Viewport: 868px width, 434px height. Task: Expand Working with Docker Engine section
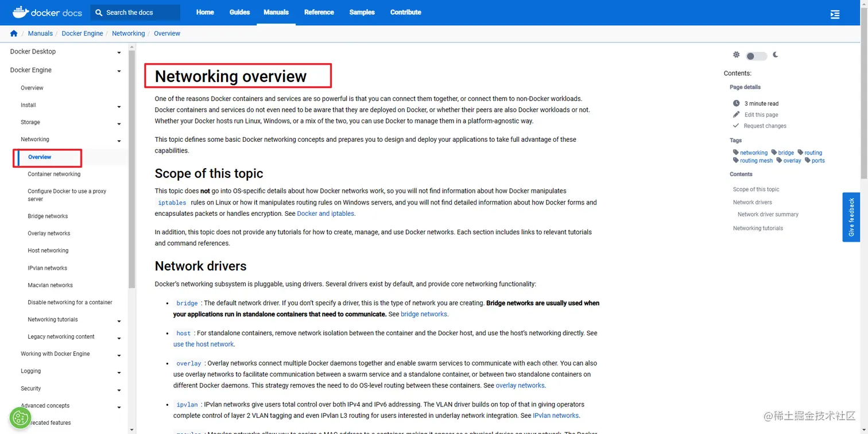(119, 355)
